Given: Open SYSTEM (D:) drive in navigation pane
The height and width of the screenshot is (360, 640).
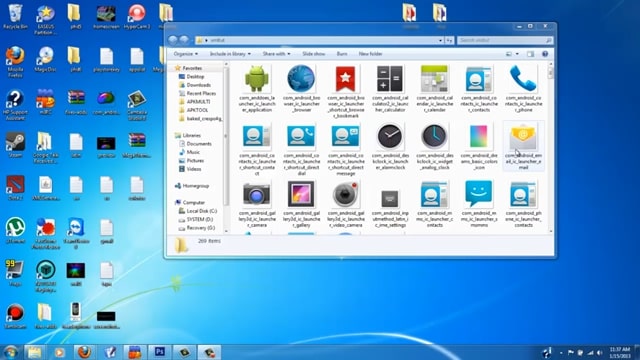Looking at the screenshot, I should [196, 220].
